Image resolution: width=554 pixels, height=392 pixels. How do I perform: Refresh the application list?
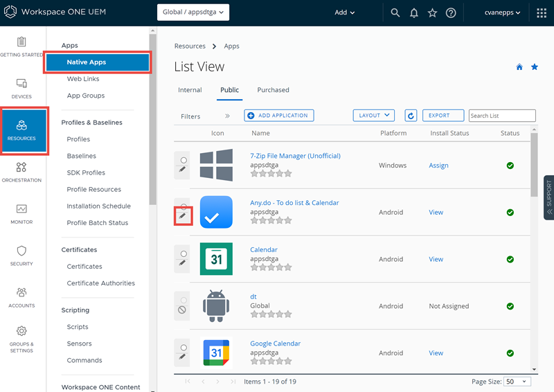411,116
